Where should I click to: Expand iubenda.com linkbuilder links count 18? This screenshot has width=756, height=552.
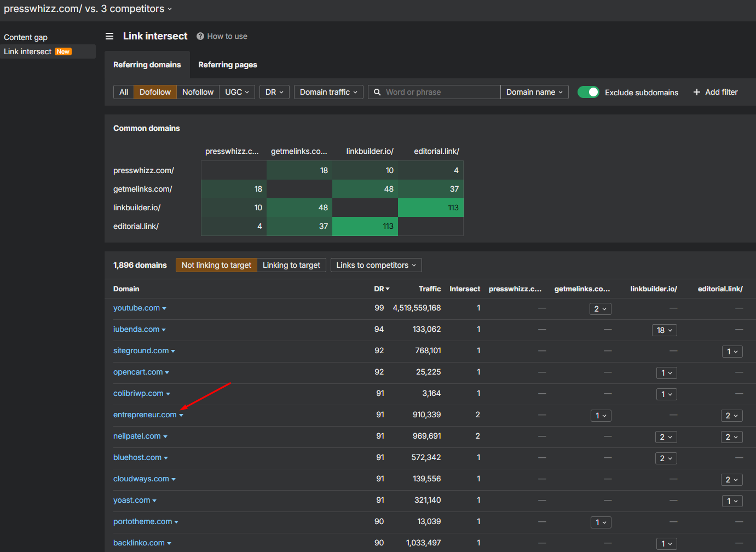[665, 330]
